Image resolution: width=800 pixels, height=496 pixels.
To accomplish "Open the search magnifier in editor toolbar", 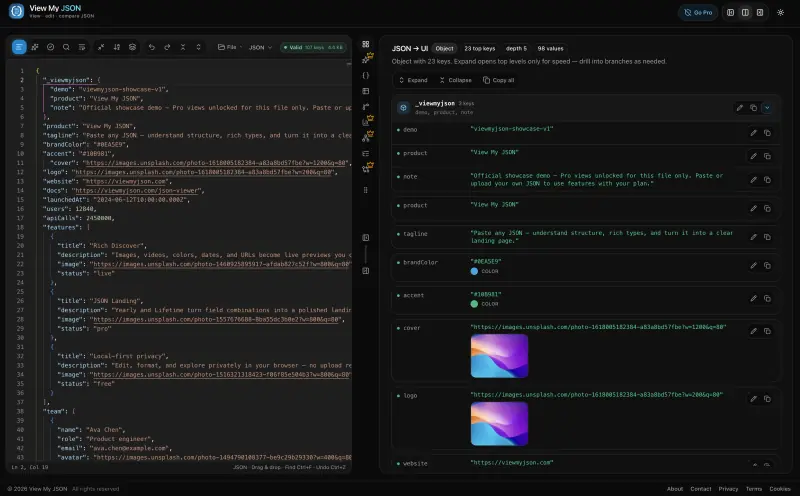I will click(66, 47).
